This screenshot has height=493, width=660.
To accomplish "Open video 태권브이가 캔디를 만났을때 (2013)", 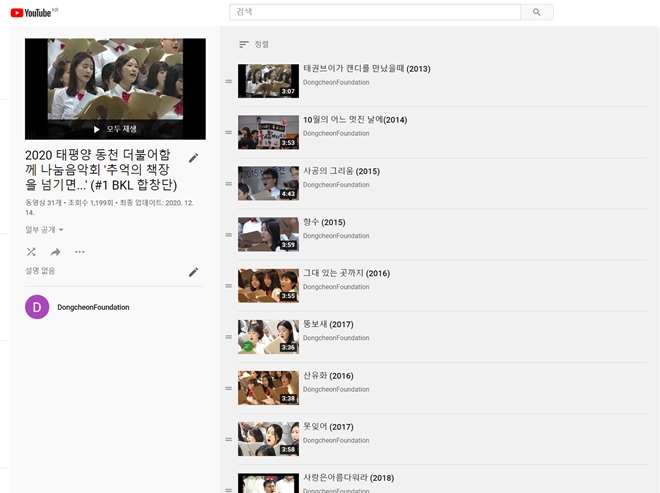I will click(366, 69).
